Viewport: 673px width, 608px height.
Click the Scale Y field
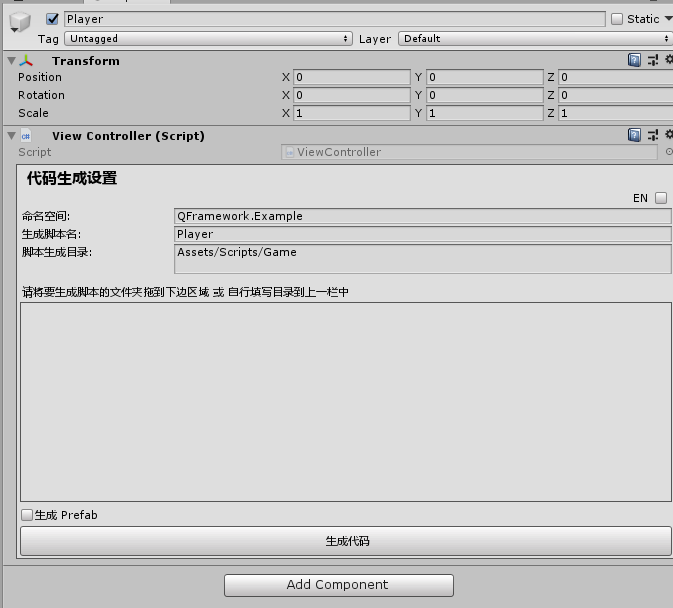(485, 113)
